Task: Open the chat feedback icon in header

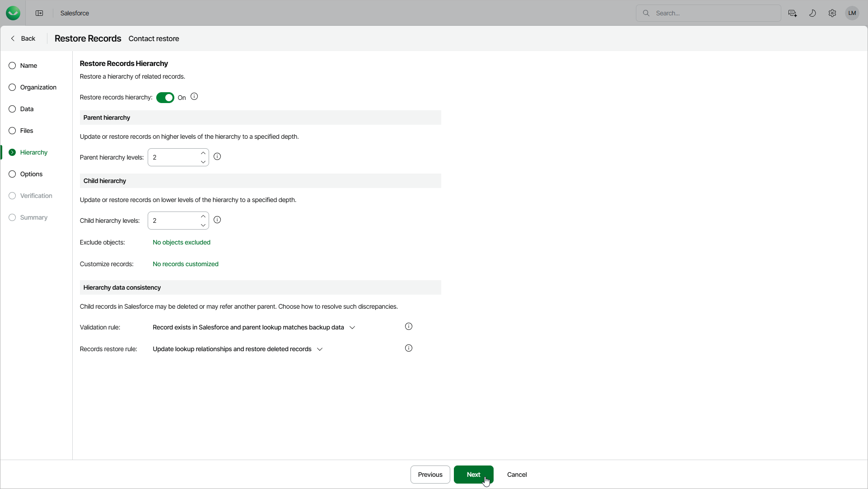Action: pos(792,13)
